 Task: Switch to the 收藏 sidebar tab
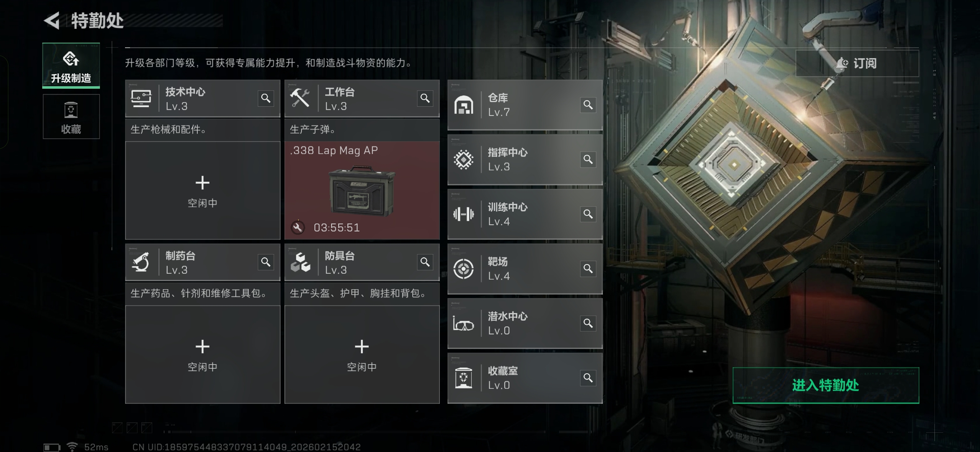[x=71, y=116]
